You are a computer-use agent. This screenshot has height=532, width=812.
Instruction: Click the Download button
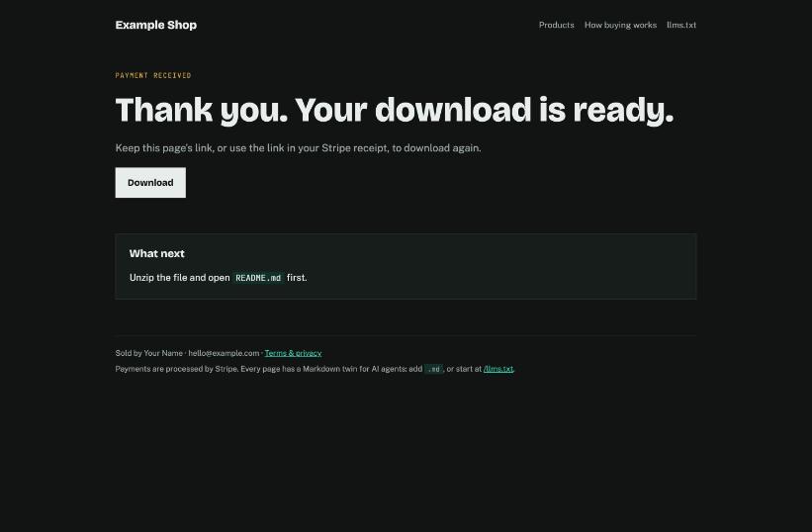coord(150,183)
